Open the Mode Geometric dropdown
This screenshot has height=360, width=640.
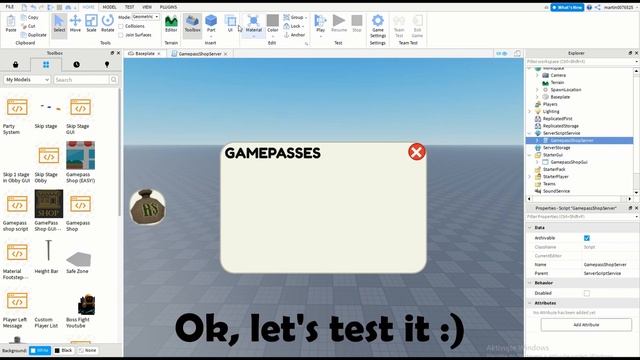(x=146, y=17)
